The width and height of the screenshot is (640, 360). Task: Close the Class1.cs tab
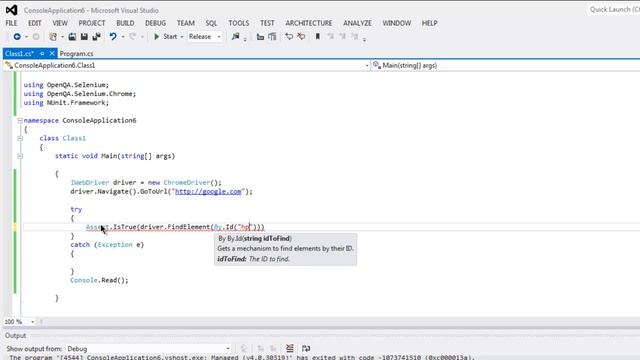click(x=52, y=53)
